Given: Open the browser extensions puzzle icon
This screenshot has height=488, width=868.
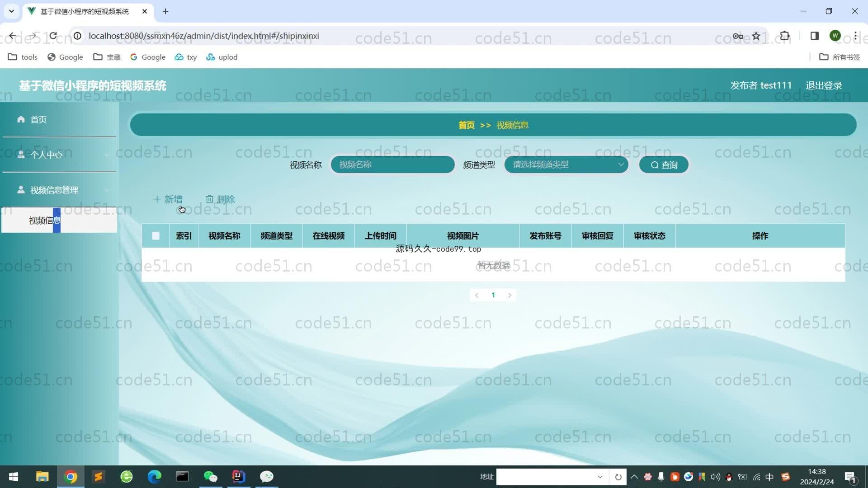Looking at the screenshot, I should coord(785,36).
